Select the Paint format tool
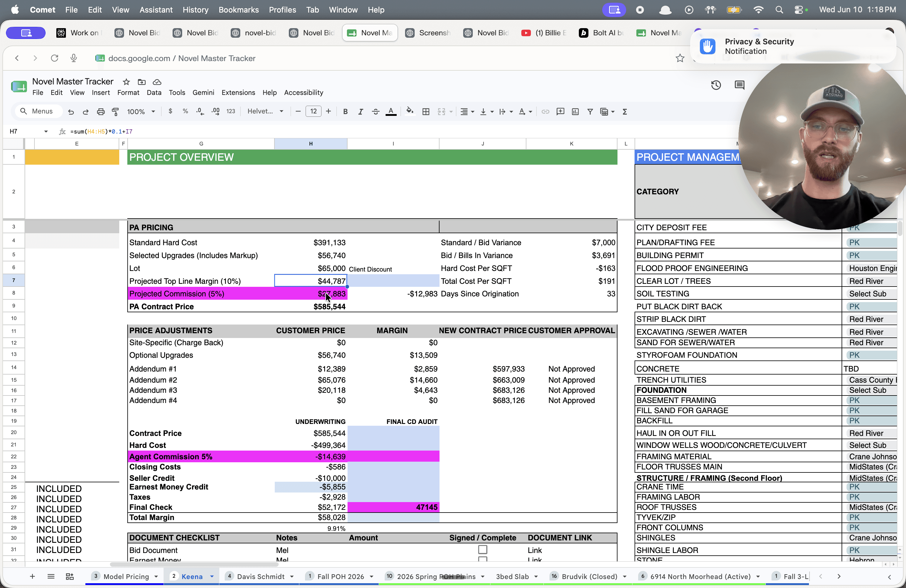Image resolution: width=906 pixels, height=588 pixels. pos(115,111)
